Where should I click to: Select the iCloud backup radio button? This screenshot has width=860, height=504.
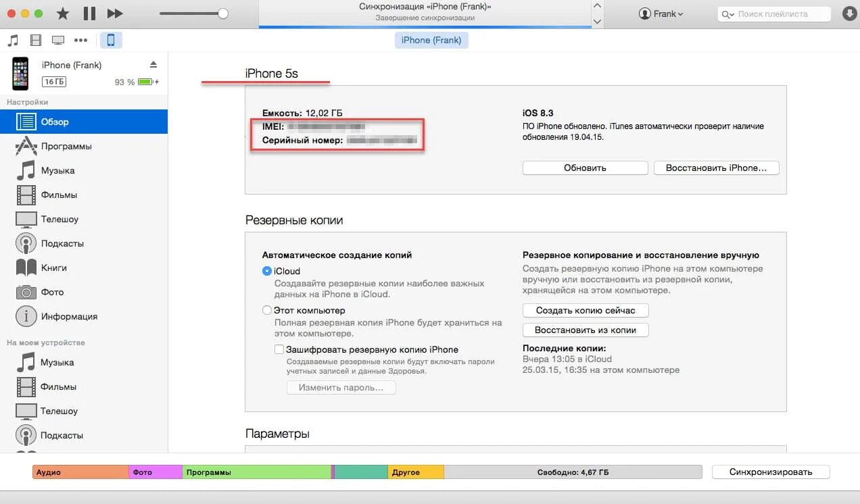pyautogui.click(x=266, y=271)
